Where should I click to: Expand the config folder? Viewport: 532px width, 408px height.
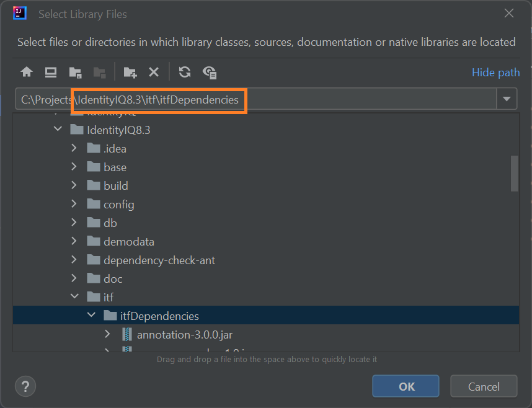(x=74, y=204)
